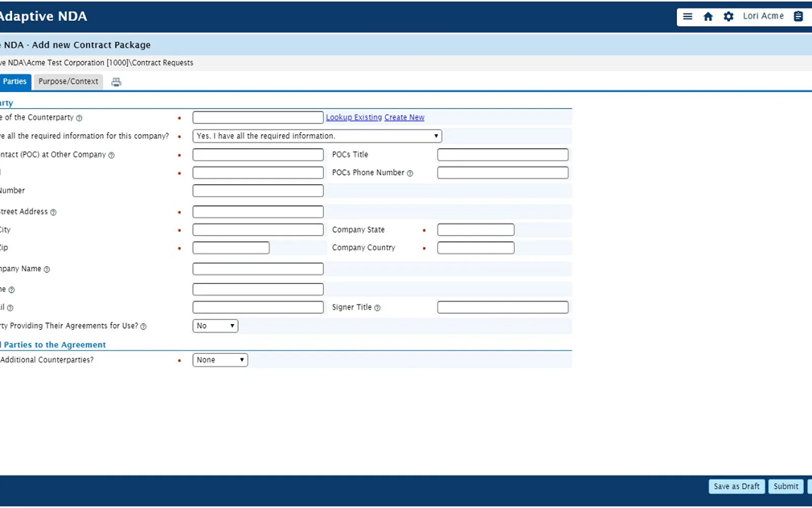Click the Submit button
This screenshot has width=812, height=508.
point(786,486)
